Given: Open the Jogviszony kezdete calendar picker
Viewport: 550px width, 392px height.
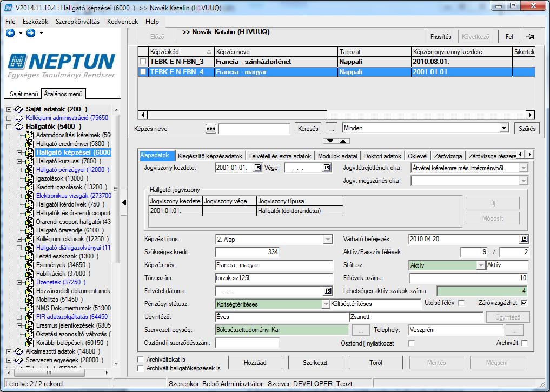Looking at the screenshot, I should coord(257,168).
